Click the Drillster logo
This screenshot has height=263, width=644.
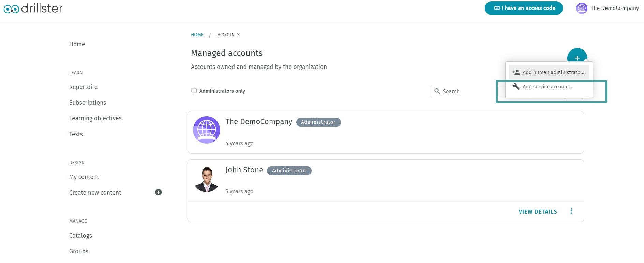(33, 8)
